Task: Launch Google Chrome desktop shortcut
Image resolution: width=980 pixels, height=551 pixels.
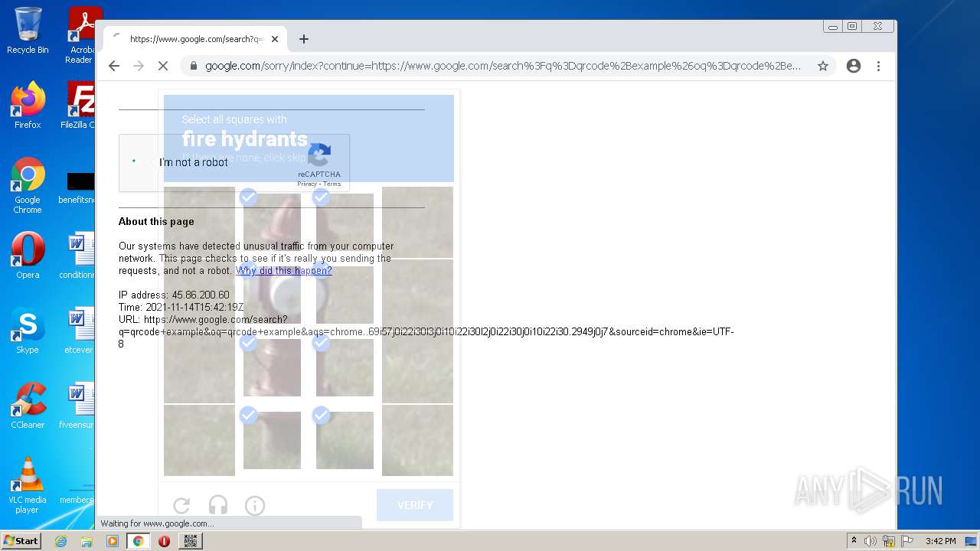Action: 28,186
